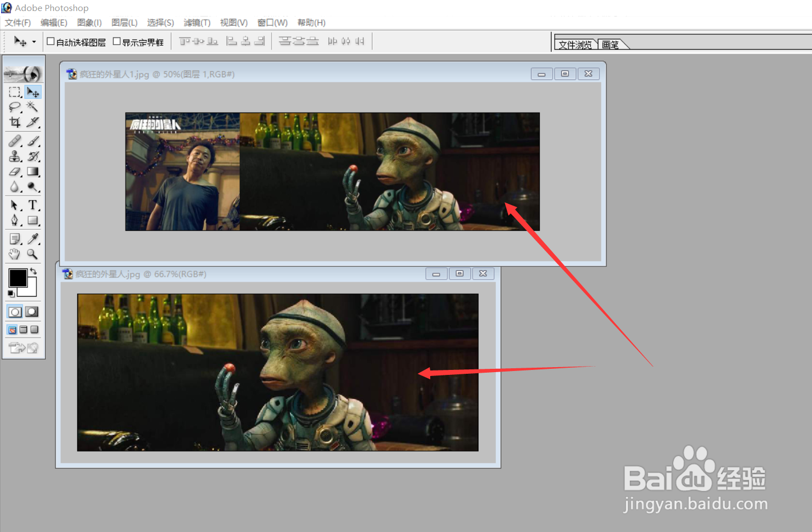Open the 文件(F) menu
Viewport: 812px width, 532px height.
(x=18, y=23)
